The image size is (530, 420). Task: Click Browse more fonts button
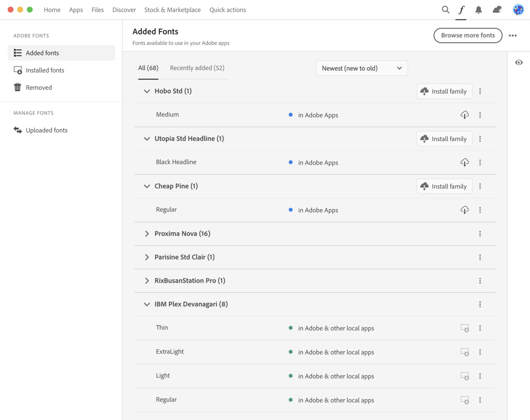pos(468,35)
